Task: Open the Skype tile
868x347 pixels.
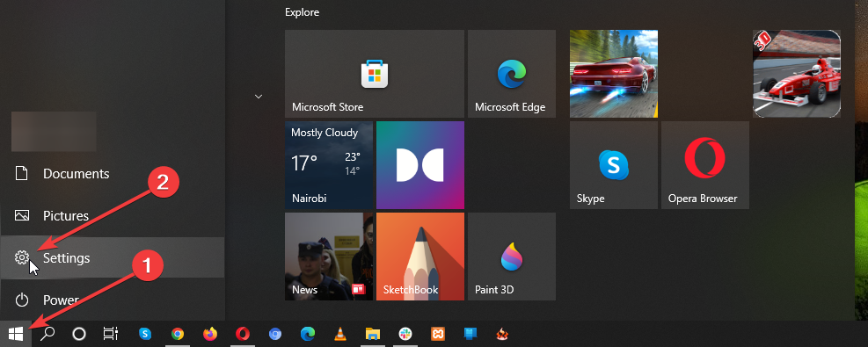Action: [614, 165]
